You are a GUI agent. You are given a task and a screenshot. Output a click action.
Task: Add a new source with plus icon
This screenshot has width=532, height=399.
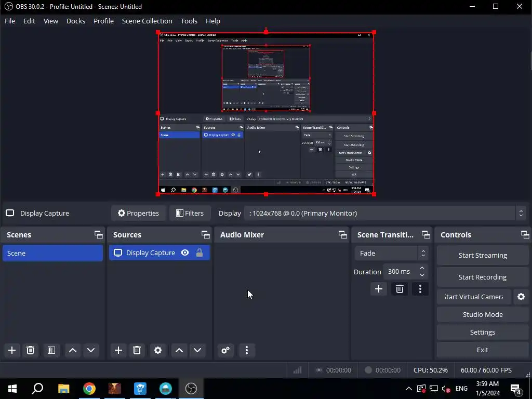coord(118,350)
